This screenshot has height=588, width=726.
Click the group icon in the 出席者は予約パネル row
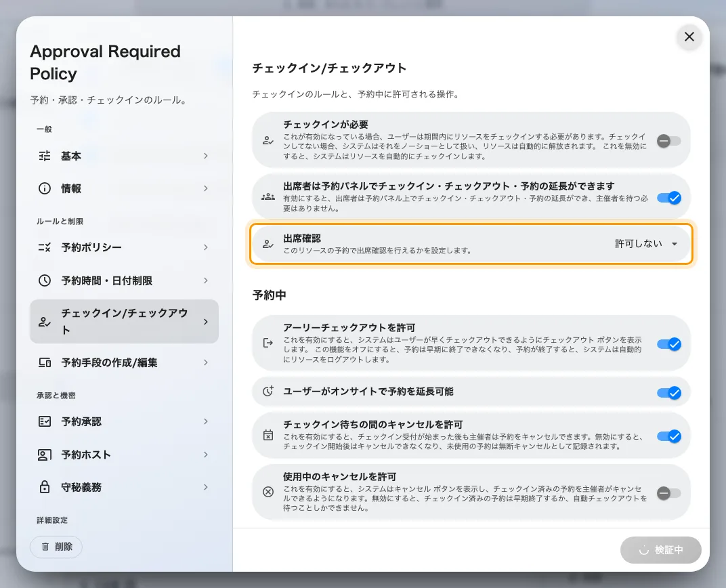268,197
